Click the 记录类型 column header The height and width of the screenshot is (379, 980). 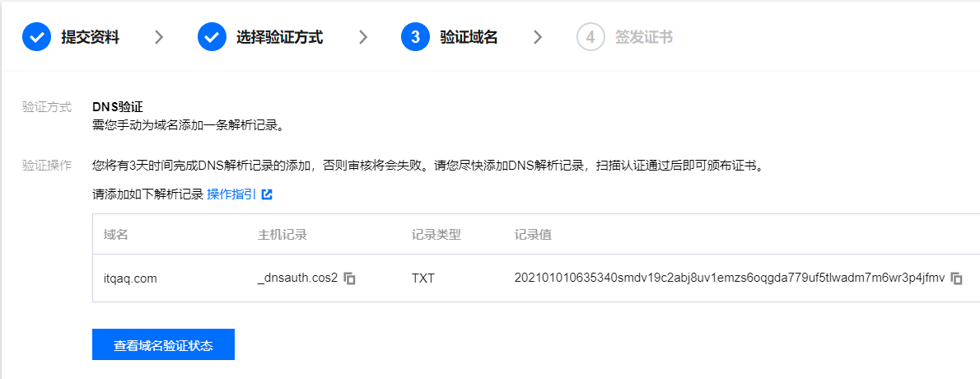point(436,235)
